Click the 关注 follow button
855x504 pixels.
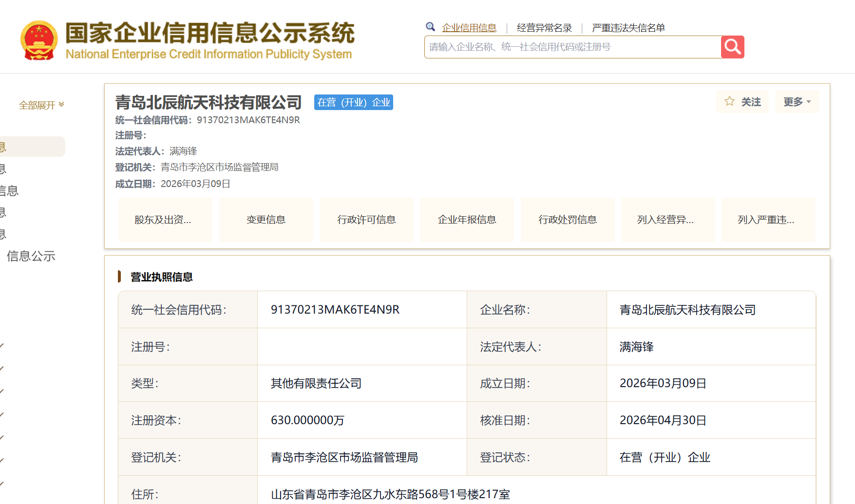tap(742, 102)
